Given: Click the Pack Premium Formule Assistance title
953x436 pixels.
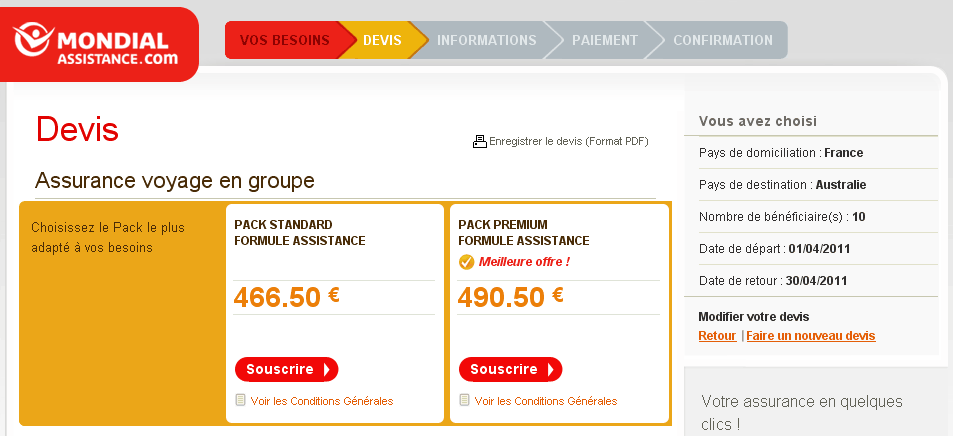Looking at the screenshot, I should [x=524, y=232].
